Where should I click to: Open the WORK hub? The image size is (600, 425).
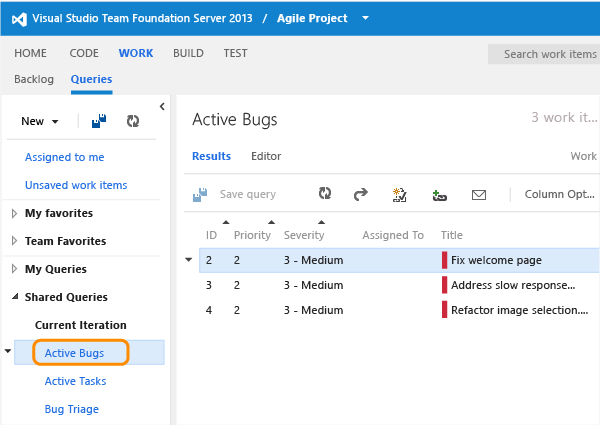point(136,53)
